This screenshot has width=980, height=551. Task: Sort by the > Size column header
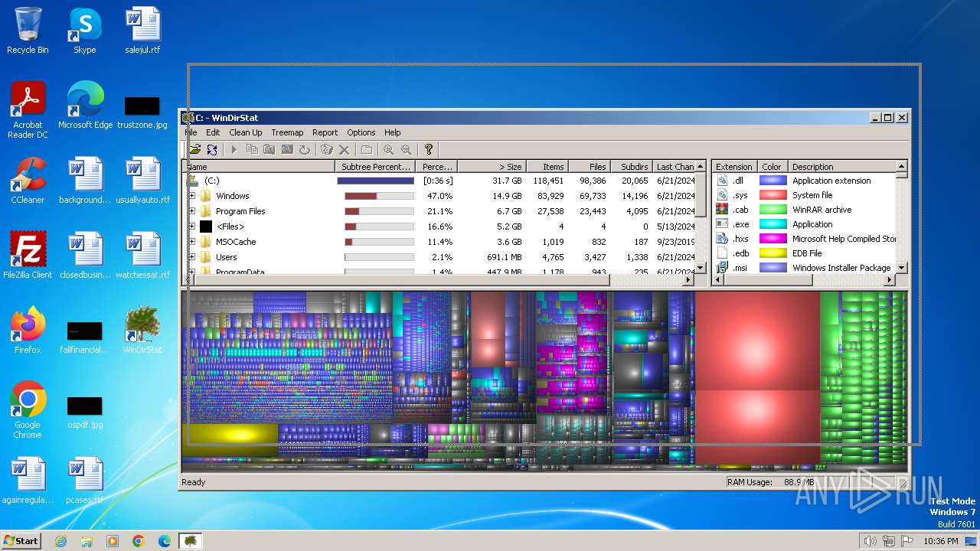click(x=492, y=166)
